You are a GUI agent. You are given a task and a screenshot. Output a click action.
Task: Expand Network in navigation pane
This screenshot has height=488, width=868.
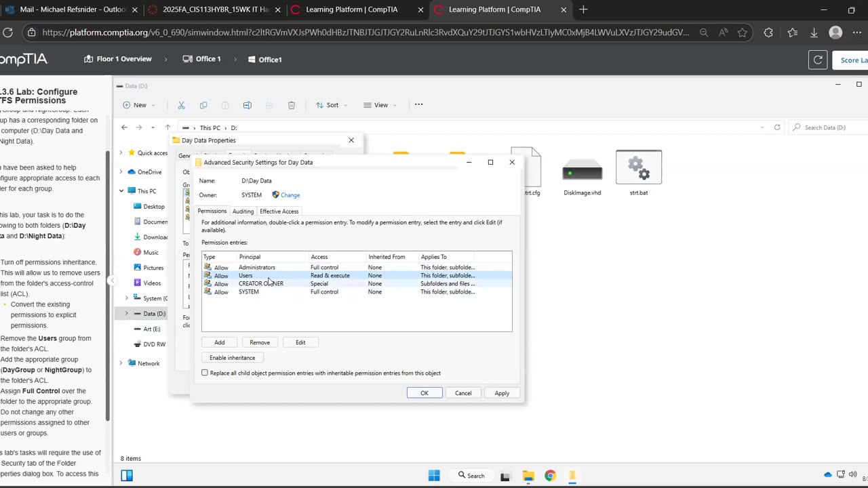click(121, 363)
